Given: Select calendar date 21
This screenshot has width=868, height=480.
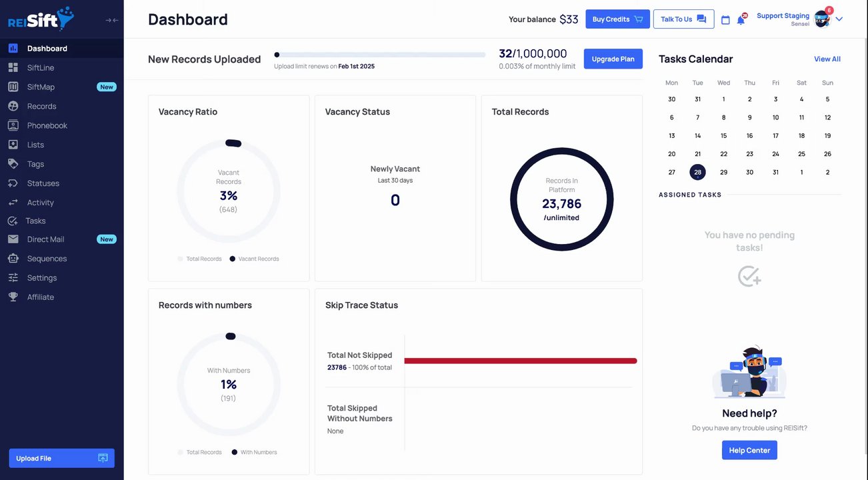Looking at the screenshot, I should coord(697,153).
